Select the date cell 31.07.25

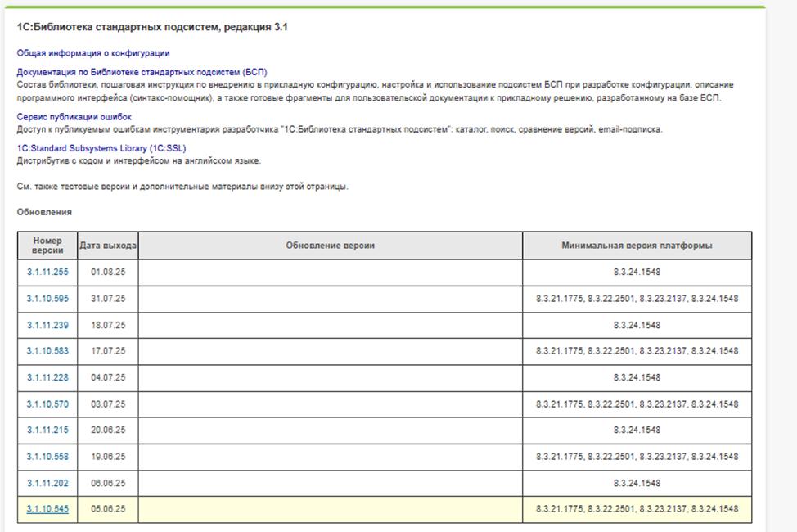click(x=108, y=299)
